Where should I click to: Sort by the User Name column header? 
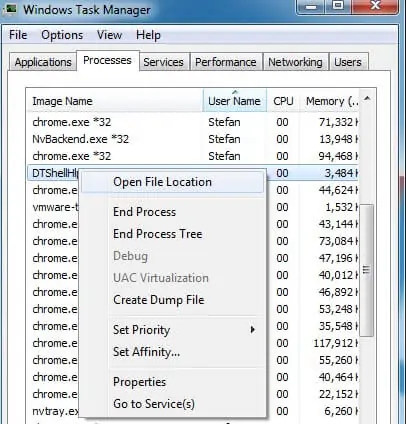234,101
